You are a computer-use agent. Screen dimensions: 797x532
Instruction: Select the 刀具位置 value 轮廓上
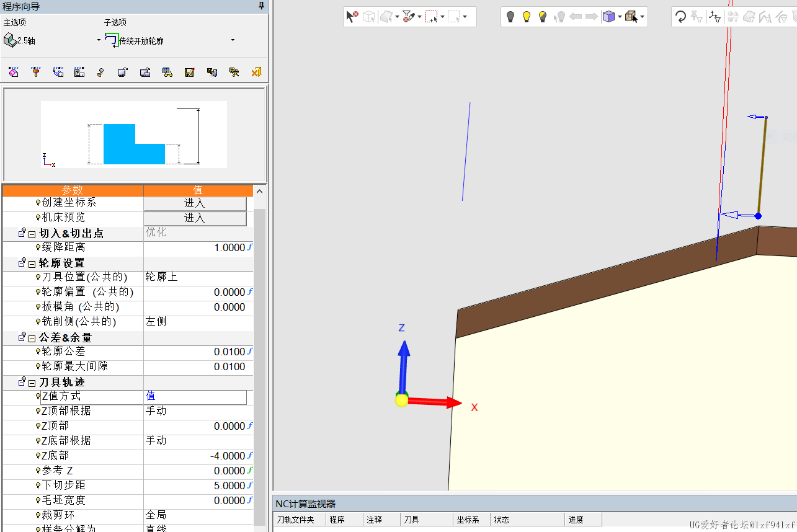[162, 277]
